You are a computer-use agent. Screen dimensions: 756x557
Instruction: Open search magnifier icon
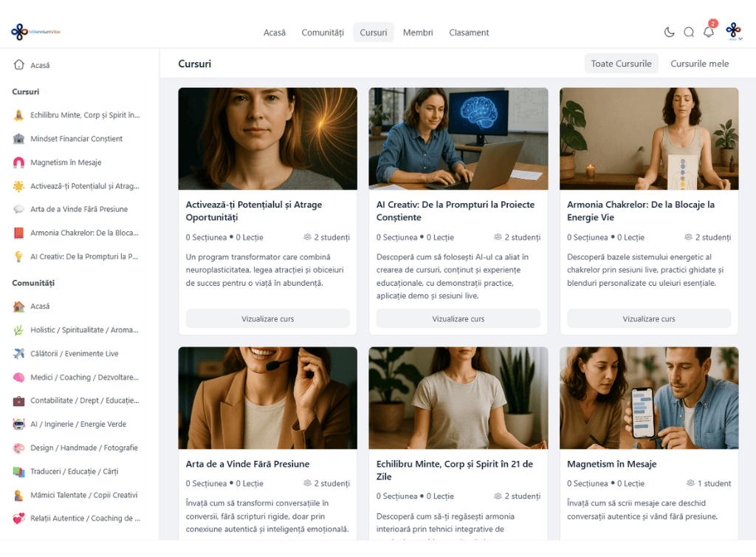(689, 33)
